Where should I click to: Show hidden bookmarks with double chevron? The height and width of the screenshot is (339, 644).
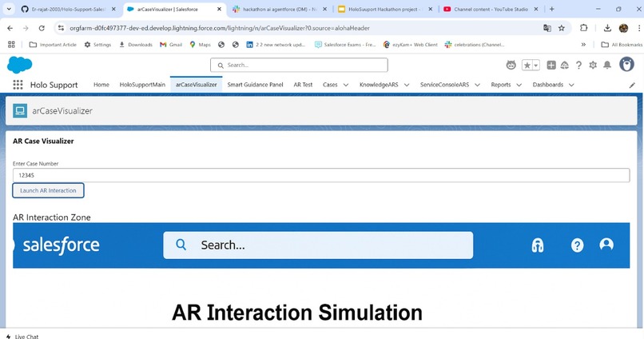583,45
